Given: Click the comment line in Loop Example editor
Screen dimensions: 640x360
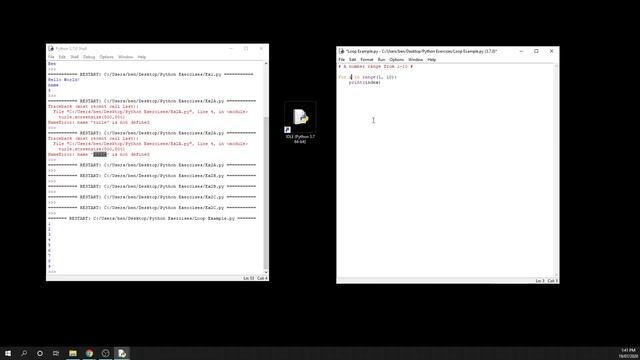Looking at the screenshot, I should 376,67.
